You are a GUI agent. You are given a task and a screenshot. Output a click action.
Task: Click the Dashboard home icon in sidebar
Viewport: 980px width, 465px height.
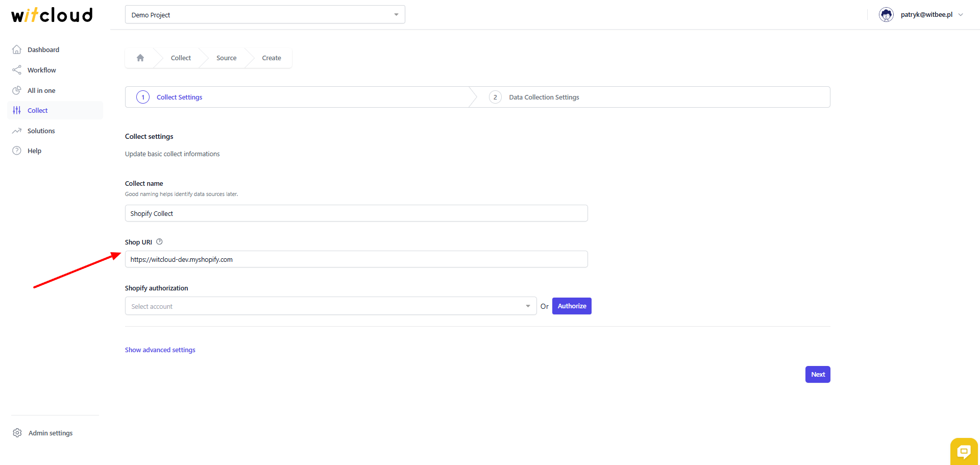[17, 50]
